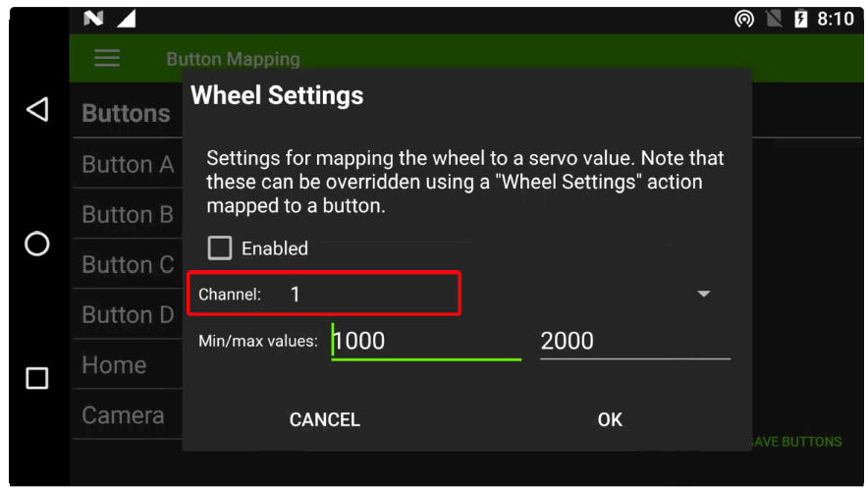
Task: Choose Button C from the list
Action: click(x=128, y=265)
